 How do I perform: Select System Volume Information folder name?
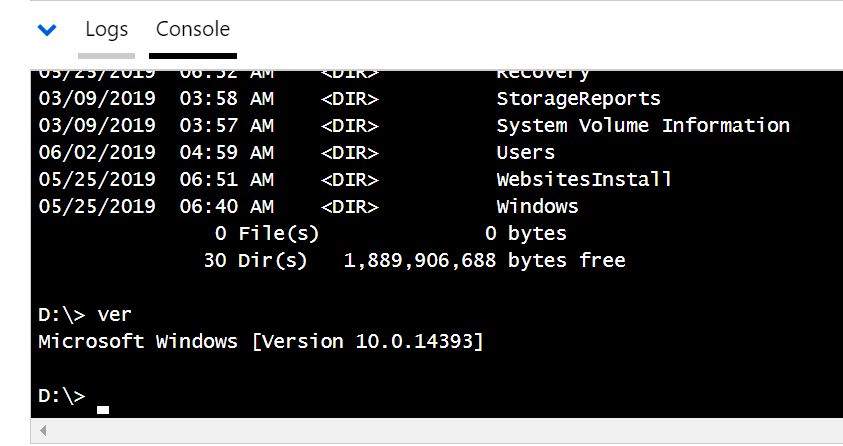pos(643,126)
